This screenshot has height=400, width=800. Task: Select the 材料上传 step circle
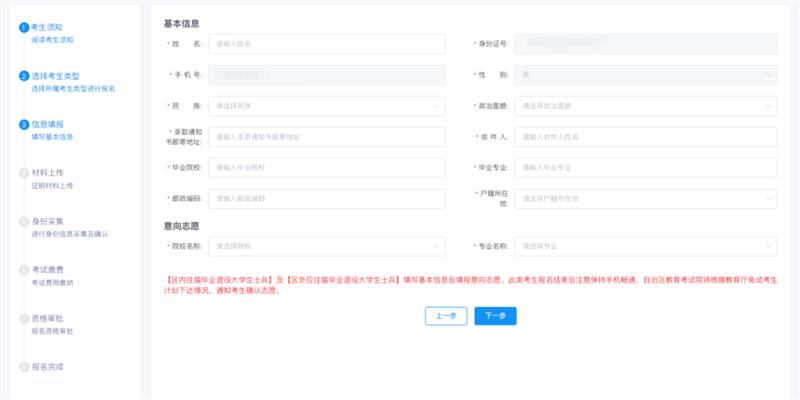(24, 173)
